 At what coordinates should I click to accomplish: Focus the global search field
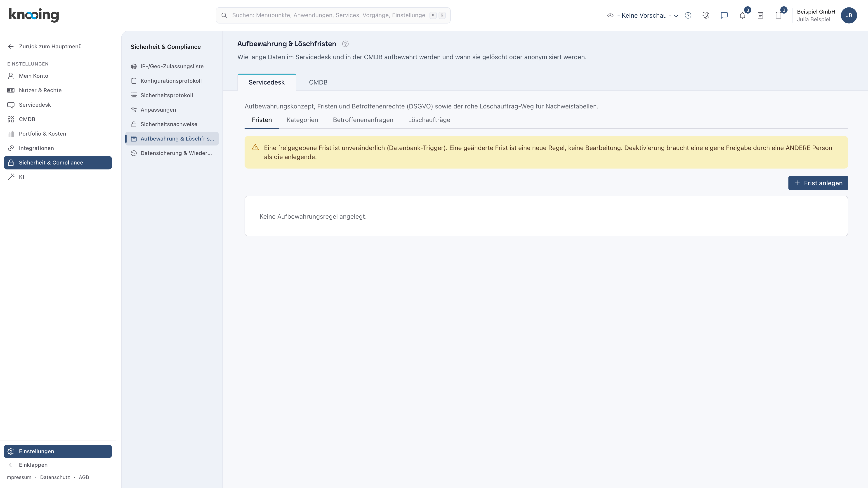point(333,16)
